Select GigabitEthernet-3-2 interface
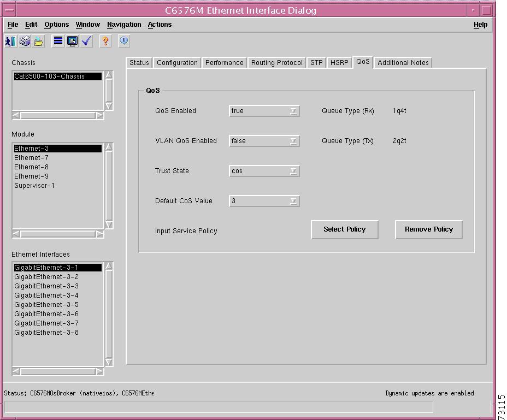Screen dimensions: 507x420 57,277
